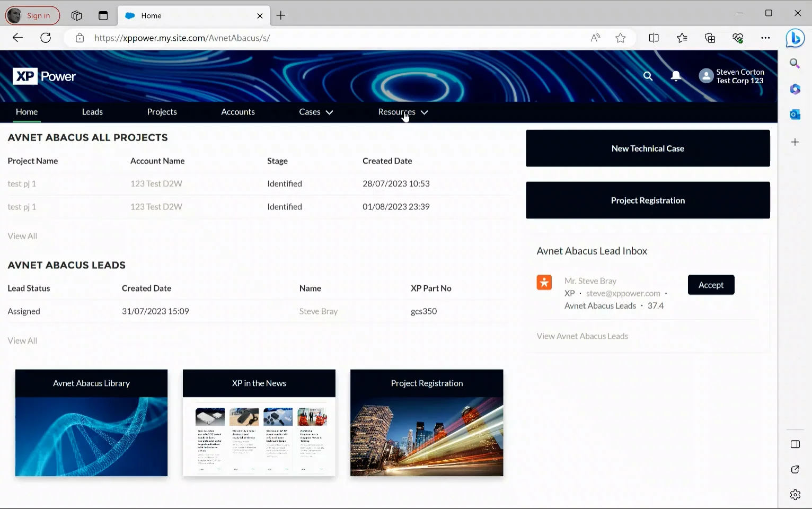
Task: Open browser settings and more menu
Action: (765, 38)
